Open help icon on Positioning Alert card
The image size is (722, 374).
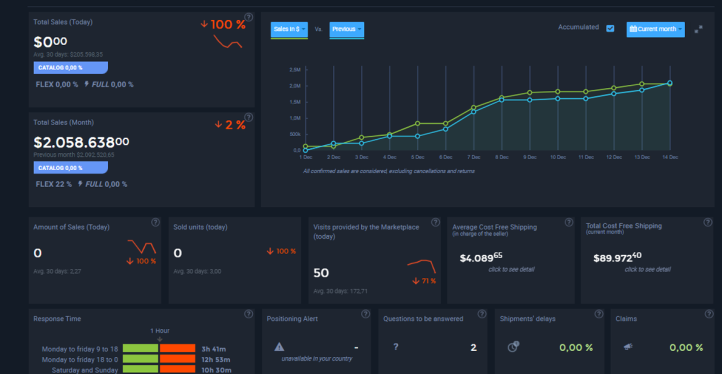tap(365, 314)
